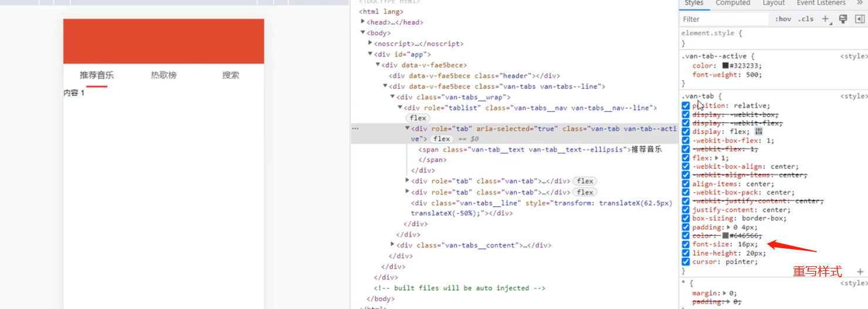Toggle the computed styles sidebar icon

point(860,19)
